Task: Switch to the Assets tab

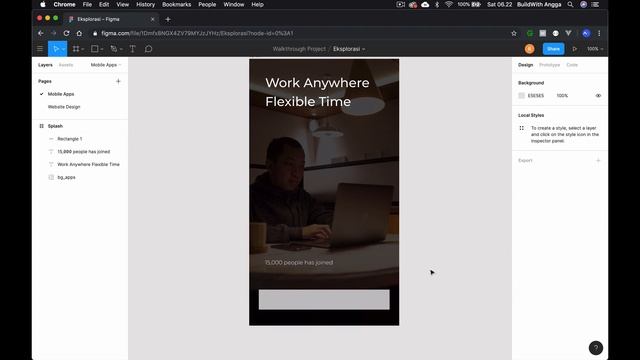Action: [x=66, y=65]
